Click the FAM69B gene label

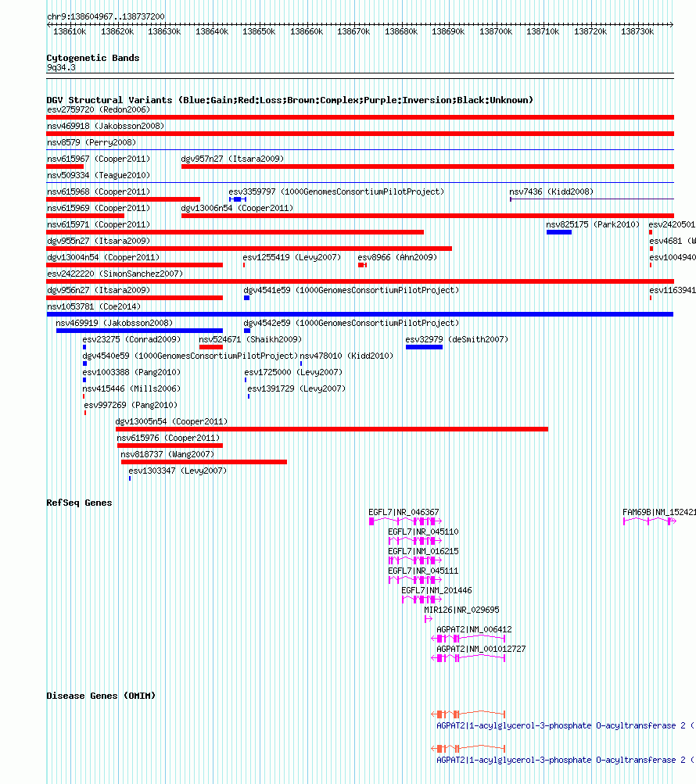(659, 513)
